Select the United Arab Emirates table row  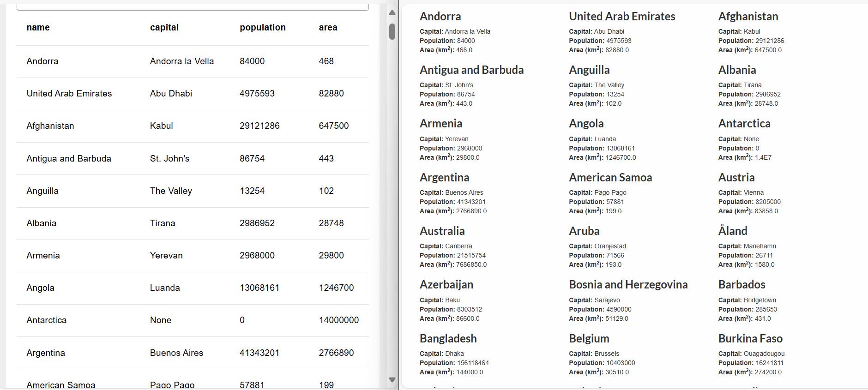(x=185, y=93)
